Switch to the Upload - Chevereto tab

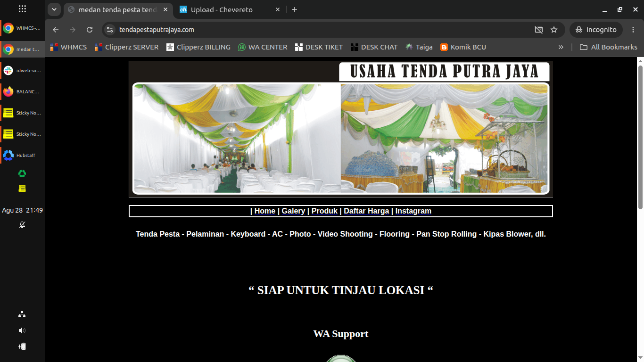(x=231, y=9)
